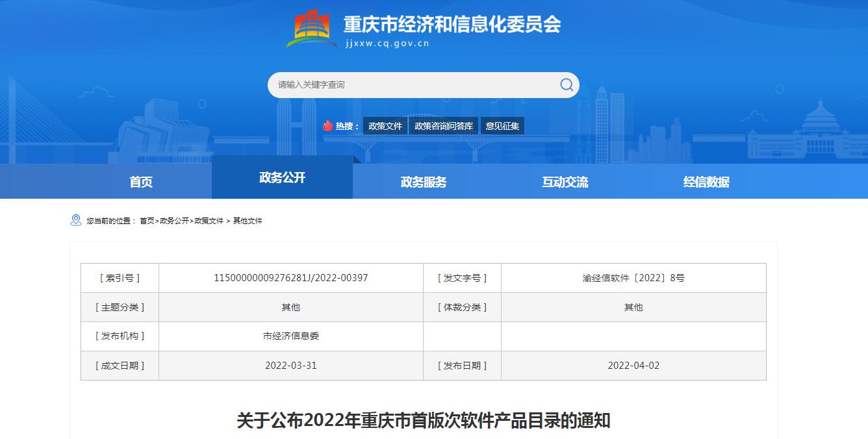Click 其他文件 in the breadcrumb trail

pos(248,221)
